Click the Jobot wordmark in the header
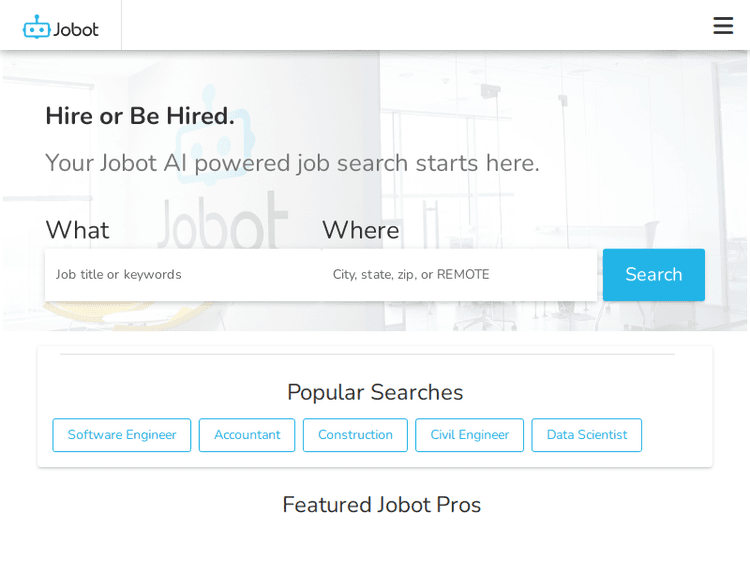This screenshot has height=563, width=750. 77,29
